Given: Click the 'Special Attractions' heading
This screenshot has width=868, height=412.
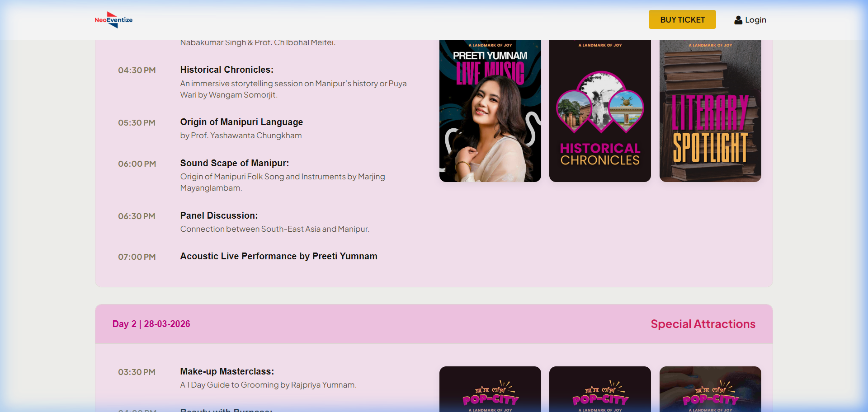Looking at the screenshot, I should point(703,324).
